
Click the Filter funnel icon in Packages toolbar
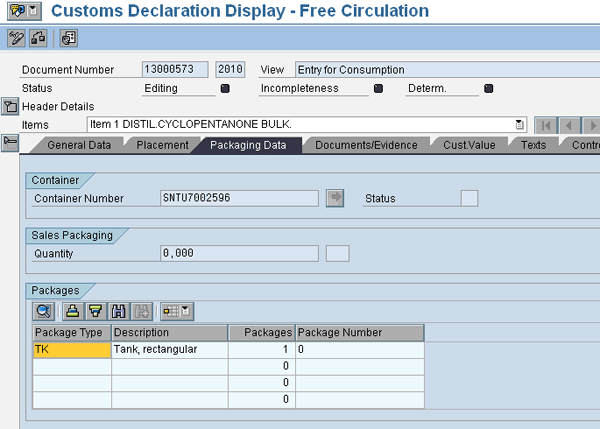(x=95, y=311)
